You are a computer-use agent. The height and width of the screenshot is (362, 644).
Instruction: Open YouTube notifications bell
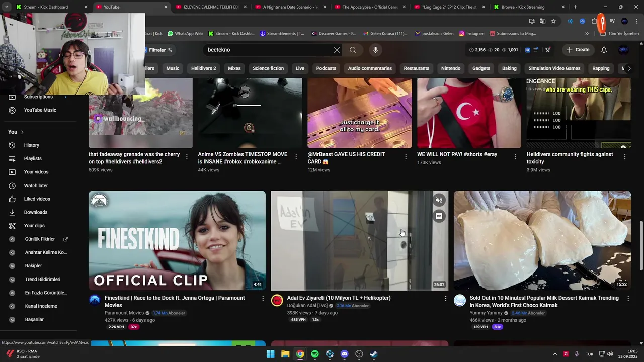(604, 50)
